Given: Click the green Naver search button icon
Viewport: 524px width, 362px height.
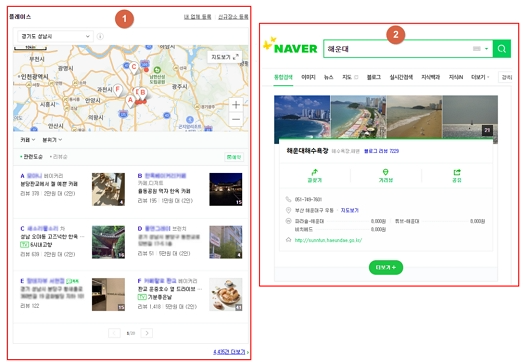Looking at the screenshot, I should [x=502, y=49].
